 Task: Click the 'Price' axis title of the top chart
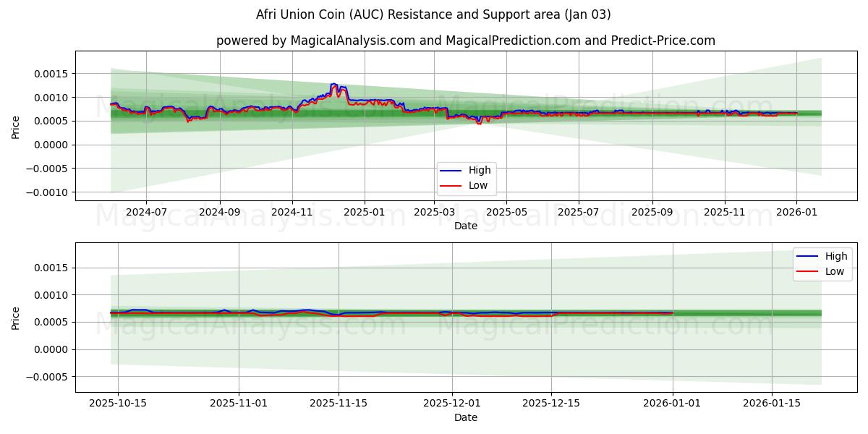pos(15,126)
